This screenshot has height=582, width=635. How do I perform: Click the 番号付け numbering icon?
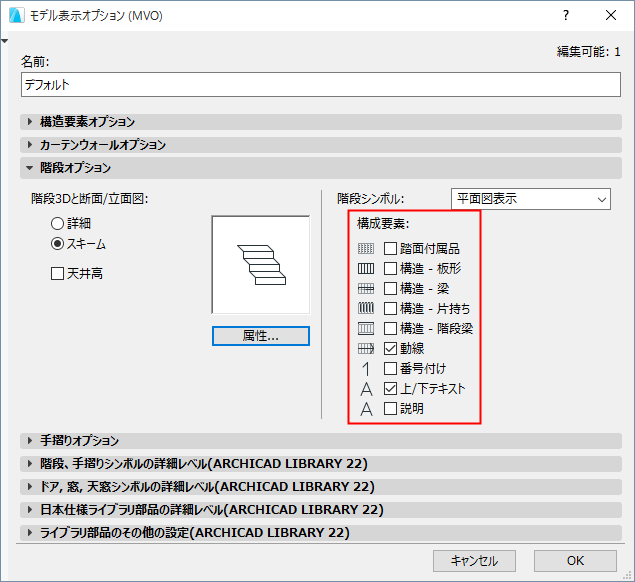pyautogui.click(x=366, y=369)
